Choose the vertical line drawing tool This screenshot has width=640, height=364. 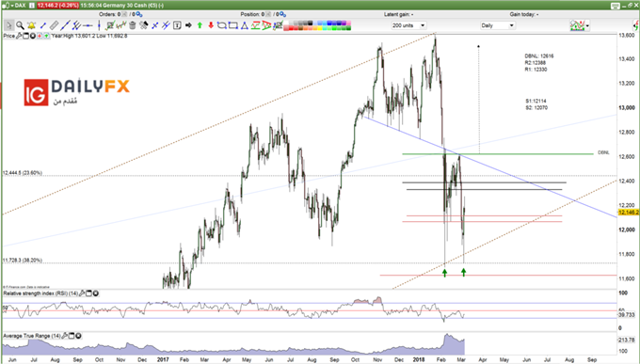(99, 25)
